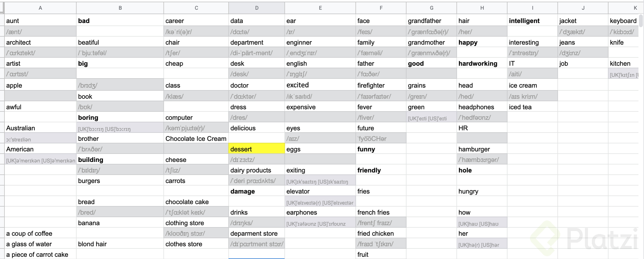Select the column J header
This screenshot has height=259, width=644.
pos(583,8)
